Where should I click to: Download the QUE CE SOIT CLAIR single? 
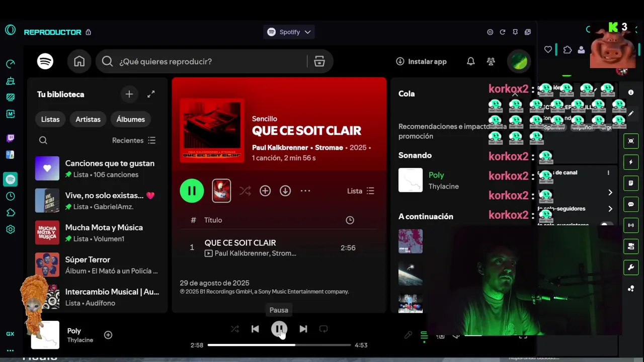285,191
